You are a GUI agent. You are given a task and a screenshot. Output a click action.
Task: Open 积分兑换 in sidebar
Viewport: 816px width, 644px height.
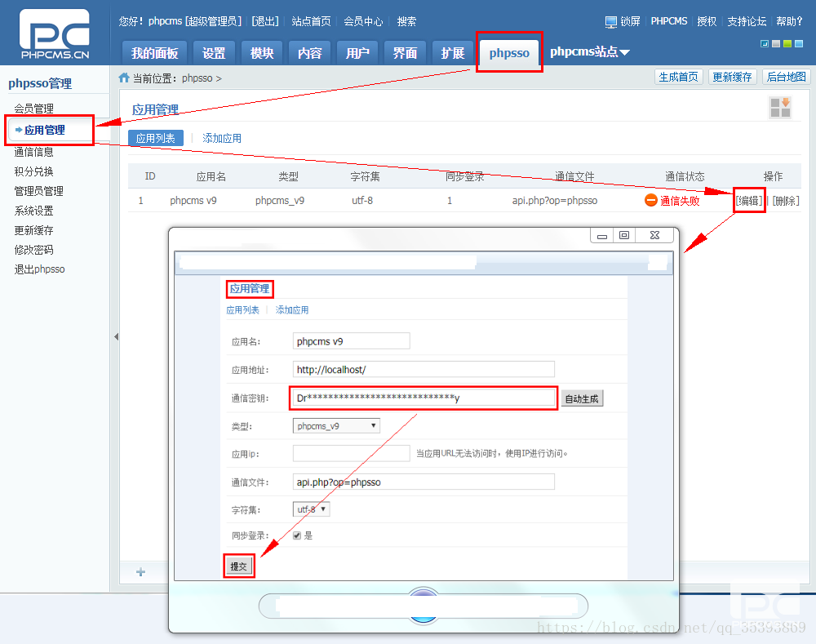33,171
